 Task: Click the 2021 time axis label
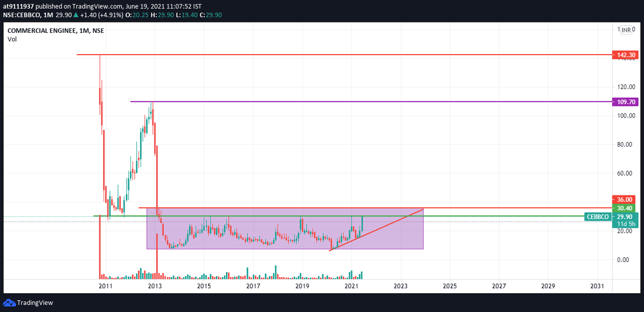351,286
